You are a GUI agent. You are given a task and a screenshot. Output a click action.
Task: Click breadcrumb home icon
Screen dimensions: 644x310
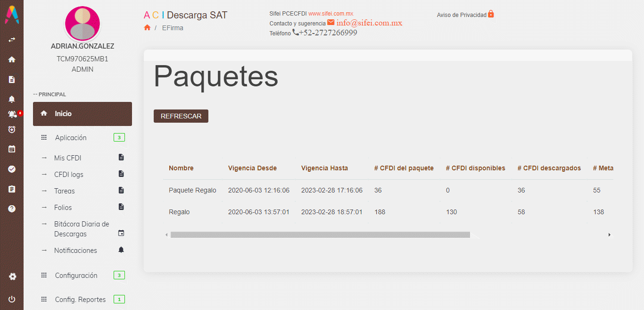147,28
